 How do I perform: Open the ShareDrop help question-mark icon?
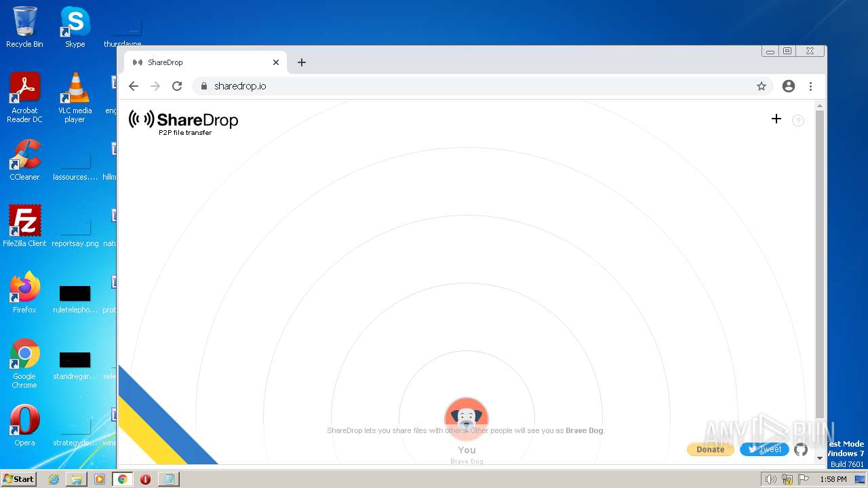tap(798, 121)
